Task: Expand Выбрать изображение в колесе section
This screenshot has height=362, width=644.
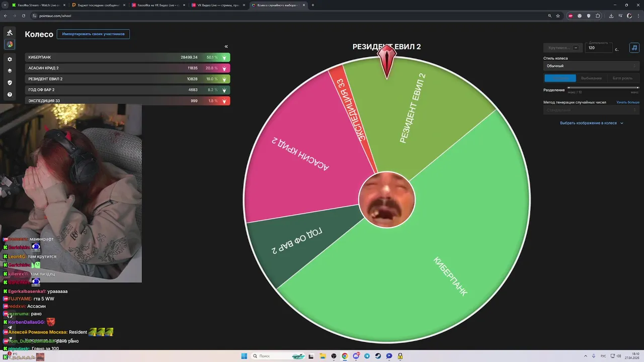Action: tap(592, 123)
